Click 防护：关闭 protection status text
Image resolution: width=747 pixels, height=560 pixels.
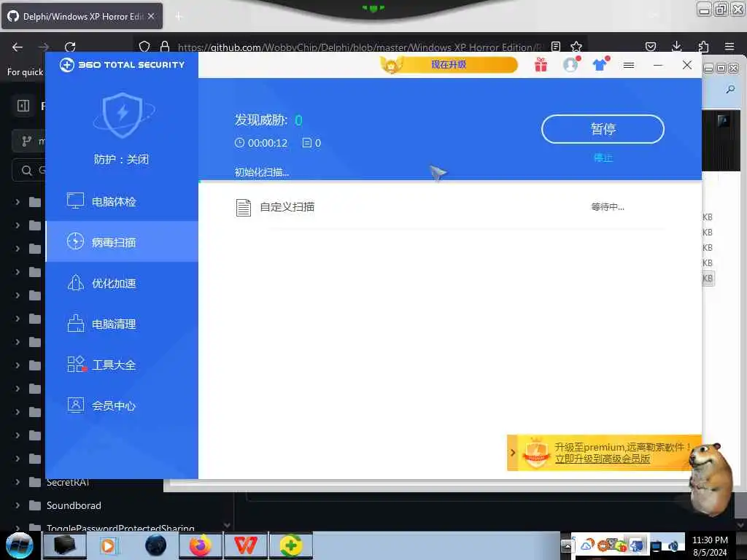click(122, 160)
